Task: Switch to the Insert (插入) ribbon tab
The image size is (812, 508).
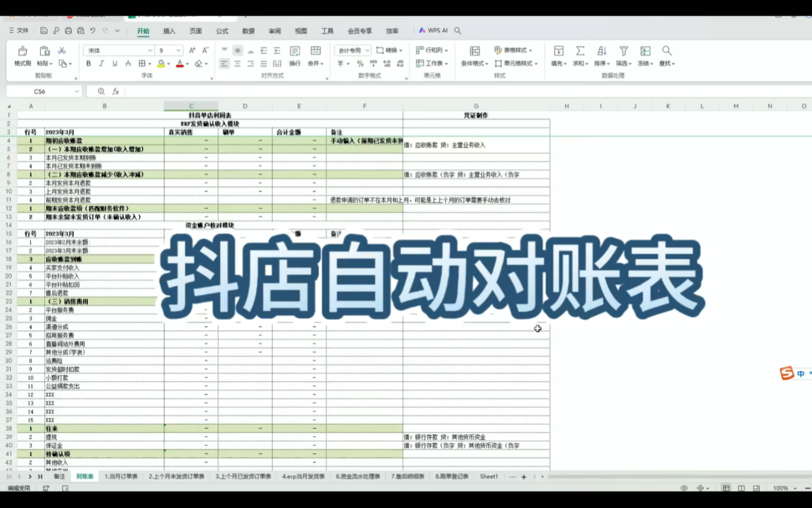Action: coord(169,31)
